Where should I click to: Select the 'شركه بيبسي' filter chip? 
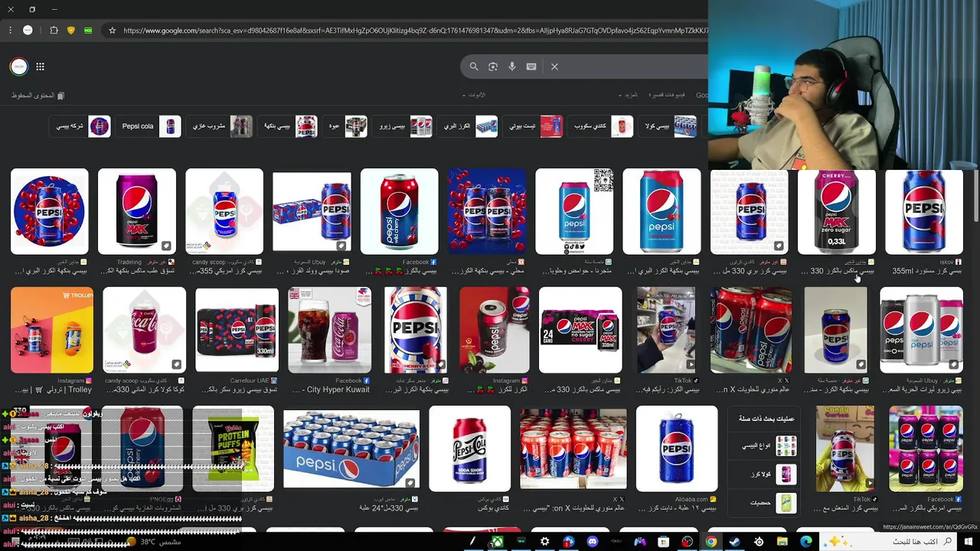point(80,126)
